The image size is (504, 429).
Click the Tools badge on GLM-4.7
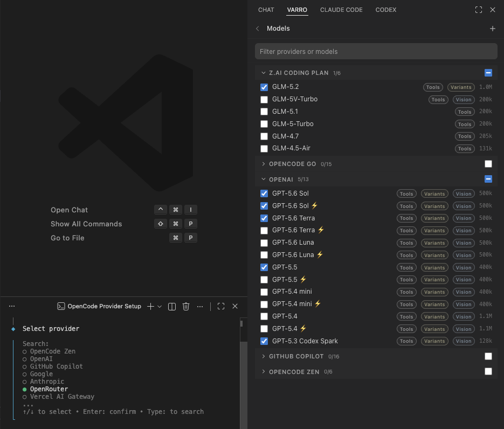(465, 136)
